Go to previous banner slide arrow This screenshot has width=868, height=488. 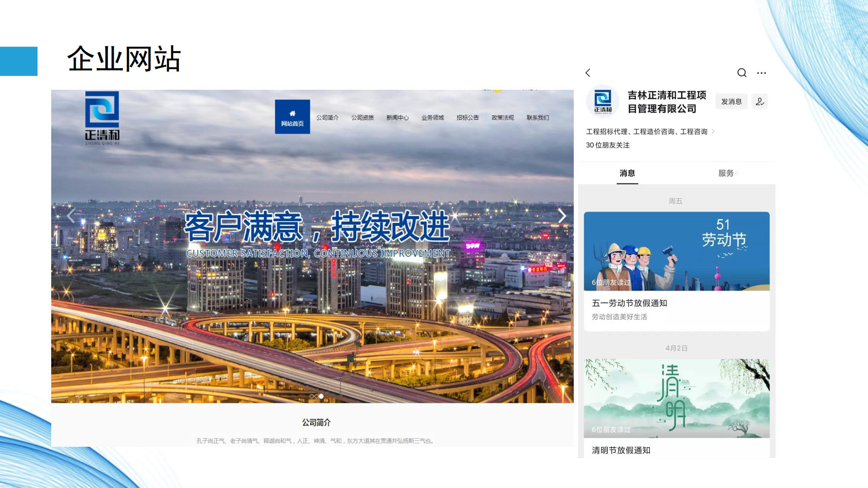(x=71, y=215)
